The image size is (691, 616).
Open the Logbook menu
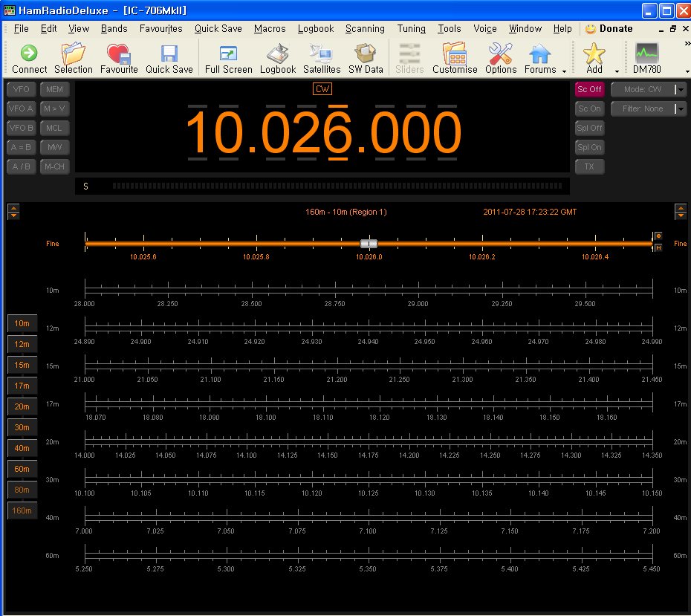click(316, 29)
